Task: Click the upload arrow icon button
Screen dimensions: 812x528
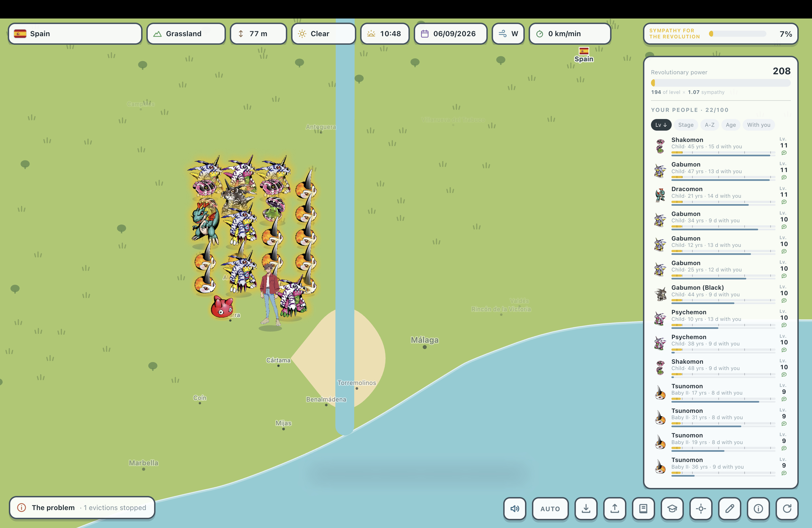Action: (615, 509)
